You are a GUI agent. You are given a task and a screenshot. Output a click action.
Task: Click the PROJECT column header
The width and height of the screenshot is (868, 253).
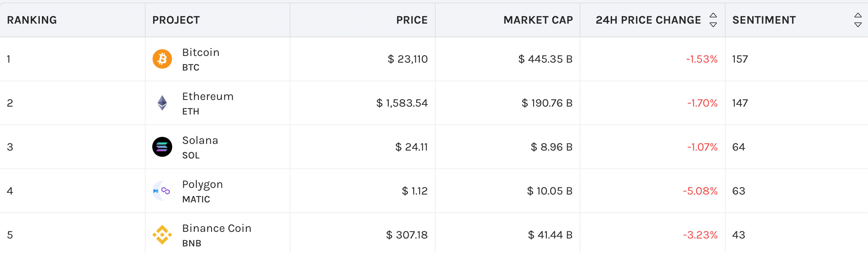pos(176,20)
